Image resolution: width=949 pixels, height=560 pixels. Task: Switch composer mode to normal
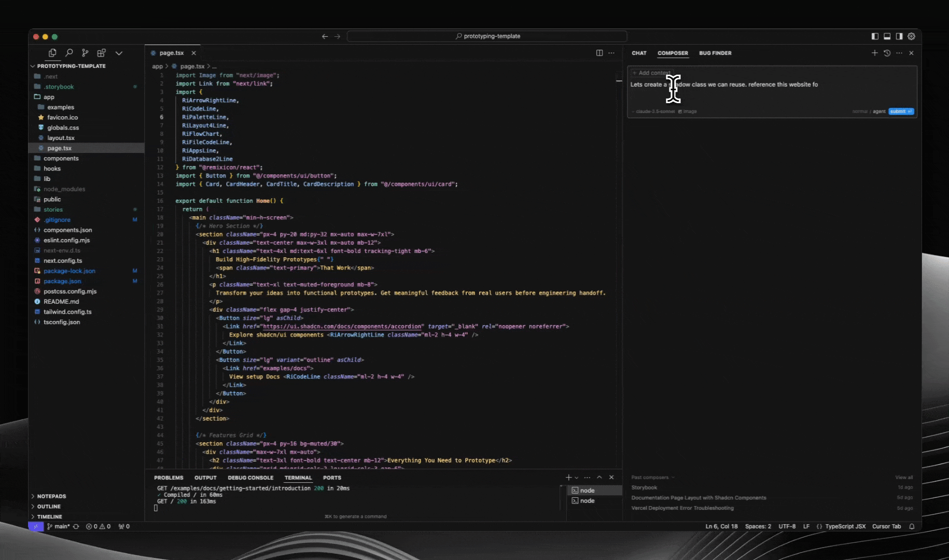[859, 111]
